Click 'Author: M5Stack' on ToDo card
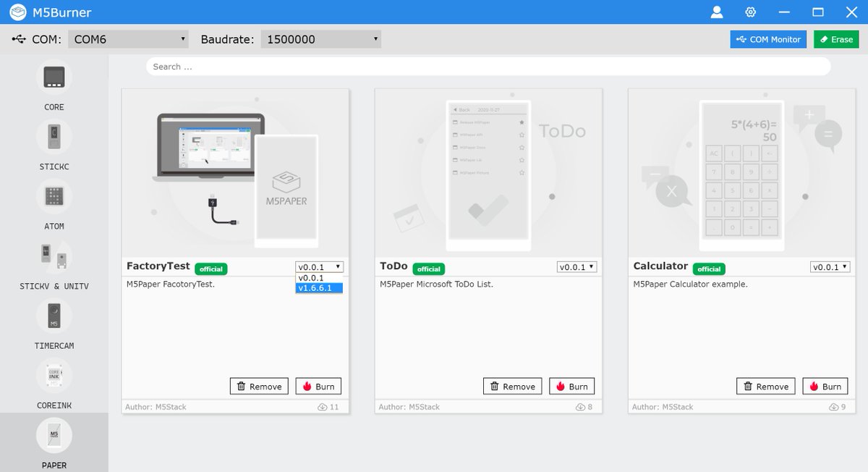Image resolution: width=868 pixels, height=472 pixels. (409, 407)
